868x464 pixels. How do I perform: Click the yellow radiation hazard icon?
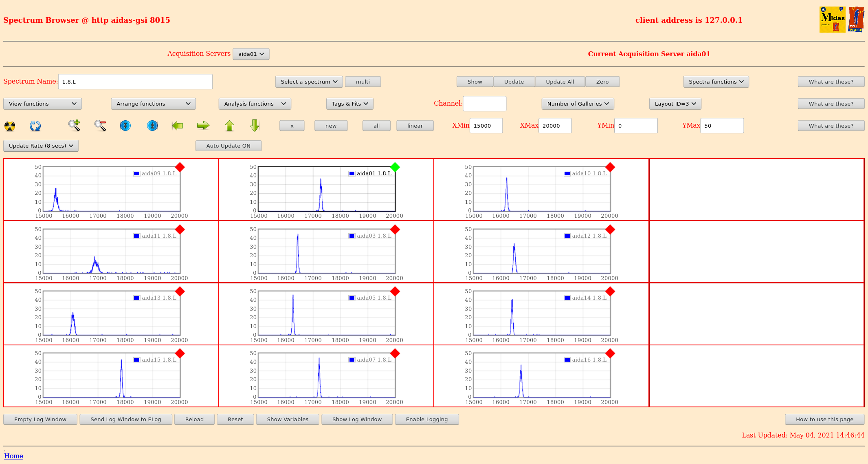(x=10, y=126)
